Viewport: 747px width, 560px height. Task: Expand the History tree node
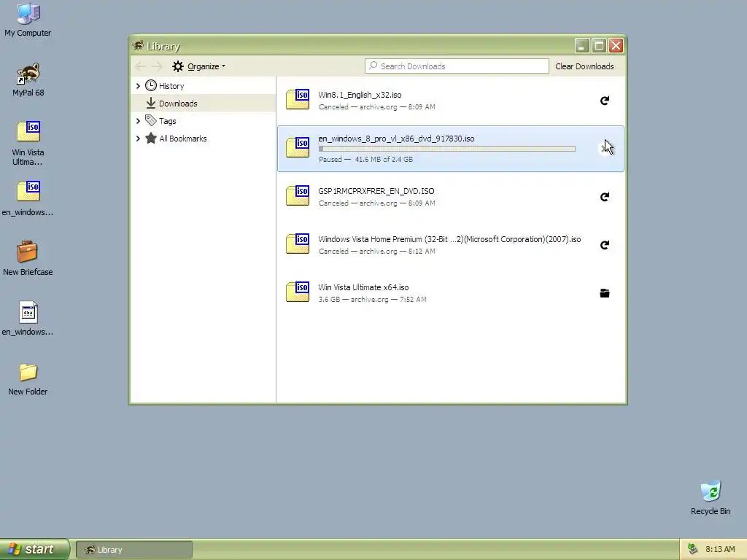tap(138, 86)
